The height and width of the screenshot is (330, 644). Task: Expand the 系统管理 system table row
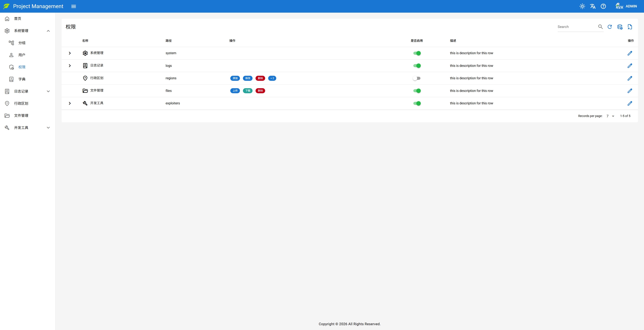pyautogui.click(x=70, y=53)
